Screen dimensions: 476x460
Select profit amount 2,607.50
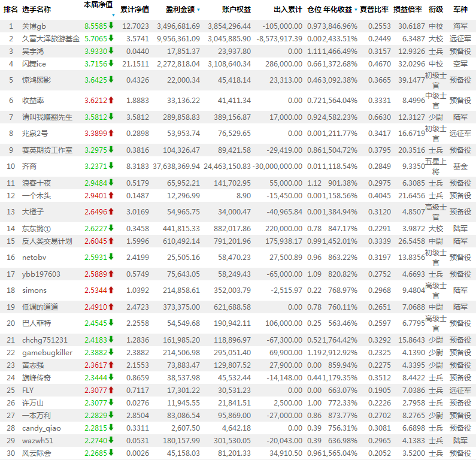click(186, 428)
